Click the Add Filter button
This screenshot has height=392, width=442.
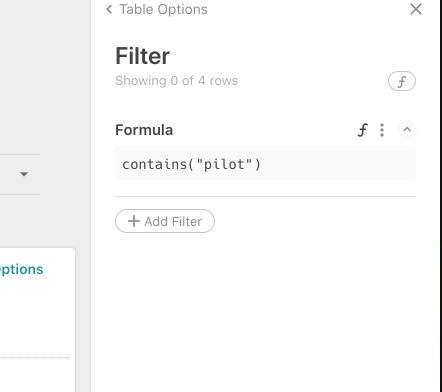pos(165,221)
